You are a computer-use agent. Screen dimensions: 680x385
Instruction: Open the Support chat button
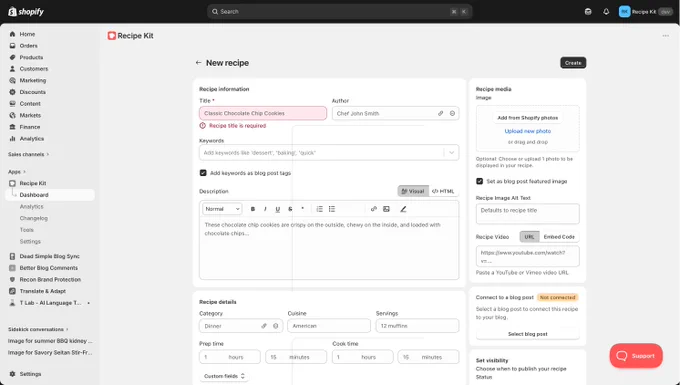point(636,356)
